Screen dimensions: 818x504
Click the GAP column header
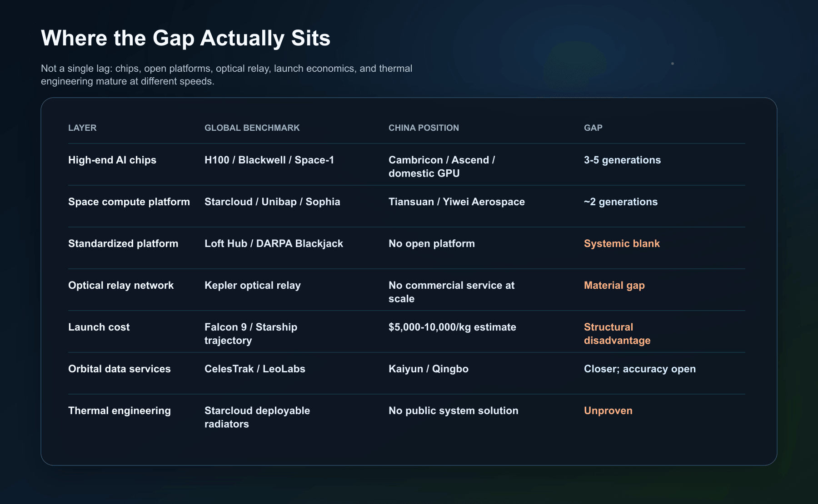click(593, 128)
